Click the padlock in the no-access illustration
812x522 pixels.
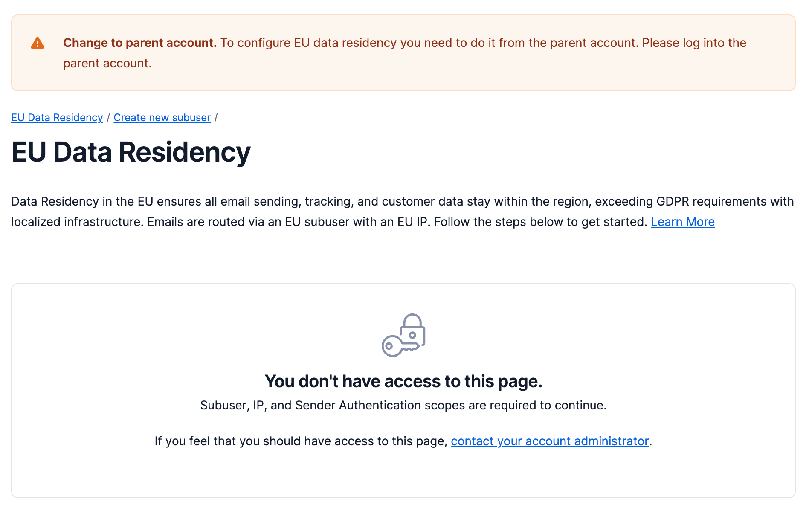[x=413, y=328]
